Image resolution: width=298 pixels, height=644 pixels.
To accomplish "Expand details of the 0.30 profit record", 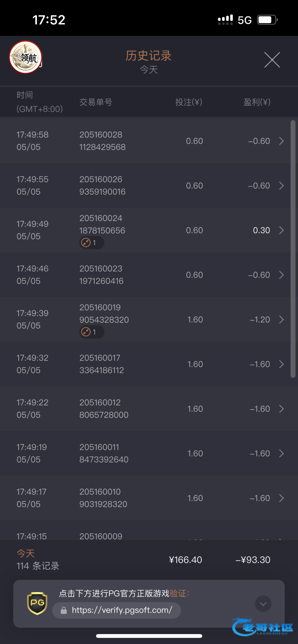I will [281, 230].
